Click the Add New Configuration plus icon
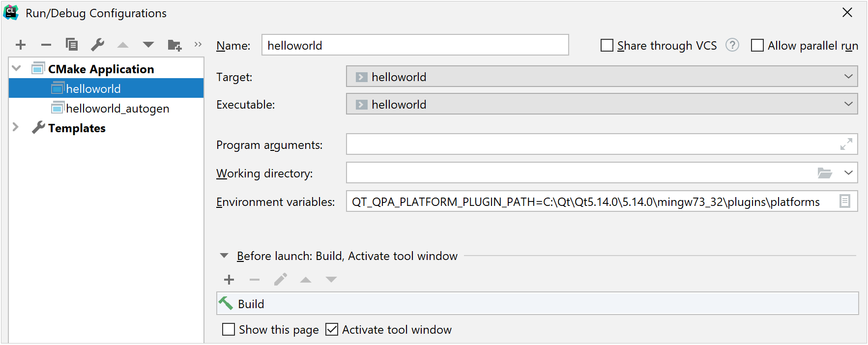The width and height of the screenshot is (868, 345). pos(21,45)
